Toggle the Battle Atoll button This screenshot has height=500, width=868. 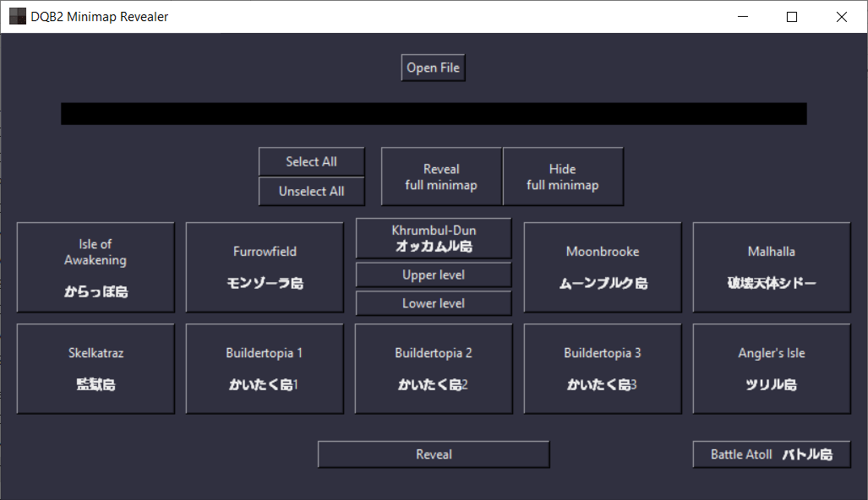click(771, 454)
